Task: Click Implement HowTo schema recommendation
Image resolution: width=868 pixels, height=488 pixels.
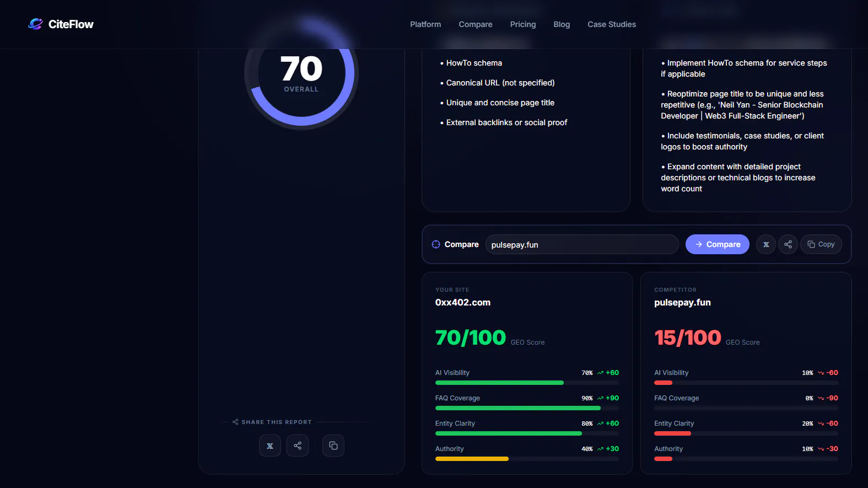Action: point(744,68)
